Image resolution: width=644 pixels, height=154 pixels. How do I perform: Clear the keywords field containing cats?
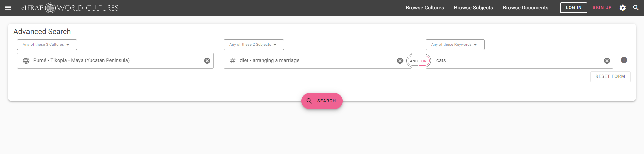click(607, 61)
